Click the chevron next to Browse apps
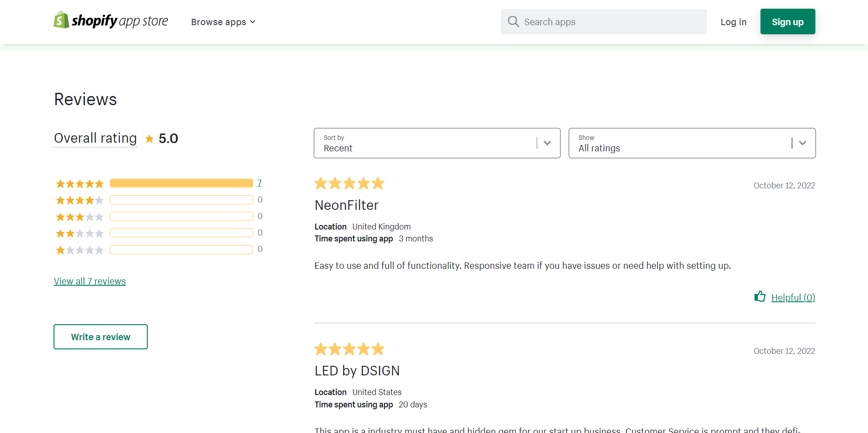The width and height of the screenshot is (868, 433). [253, 22]
